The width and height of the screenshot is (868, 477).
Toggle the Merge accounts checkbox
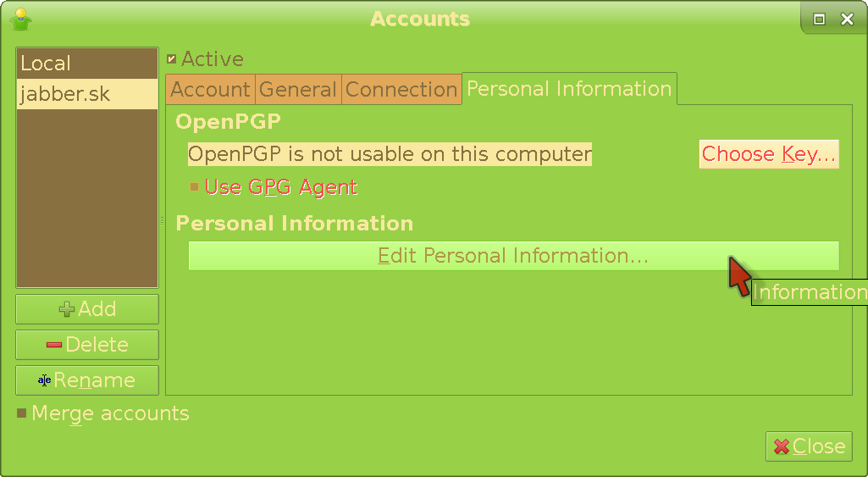tap(22, 413)
